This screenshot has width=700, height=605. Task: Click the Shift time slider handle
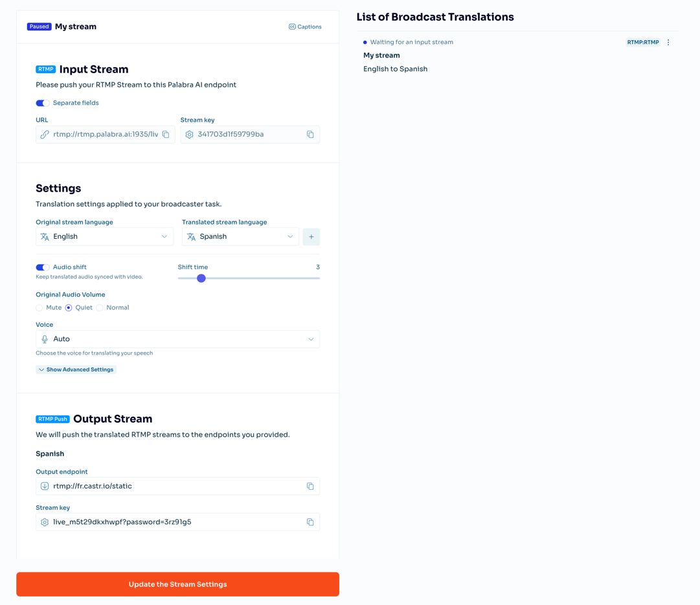point(201,278)
